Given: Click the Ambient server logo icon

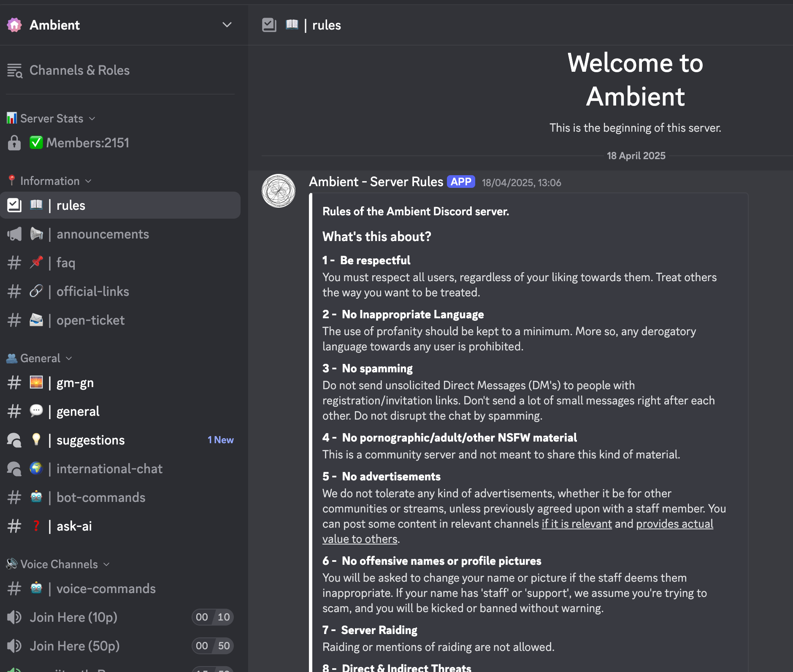Looking at the screenshot, I should click(14, 25).
